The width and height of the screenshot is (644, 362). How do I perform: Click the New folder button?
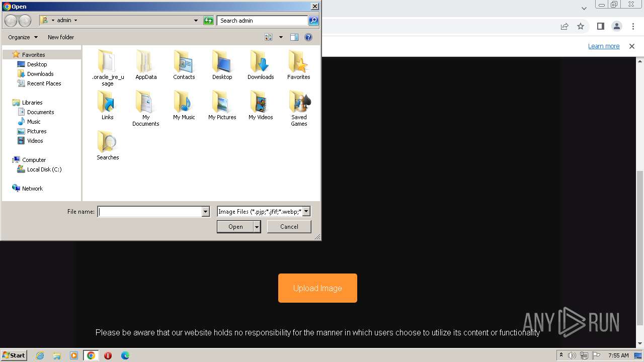click(x=61, y=37)
